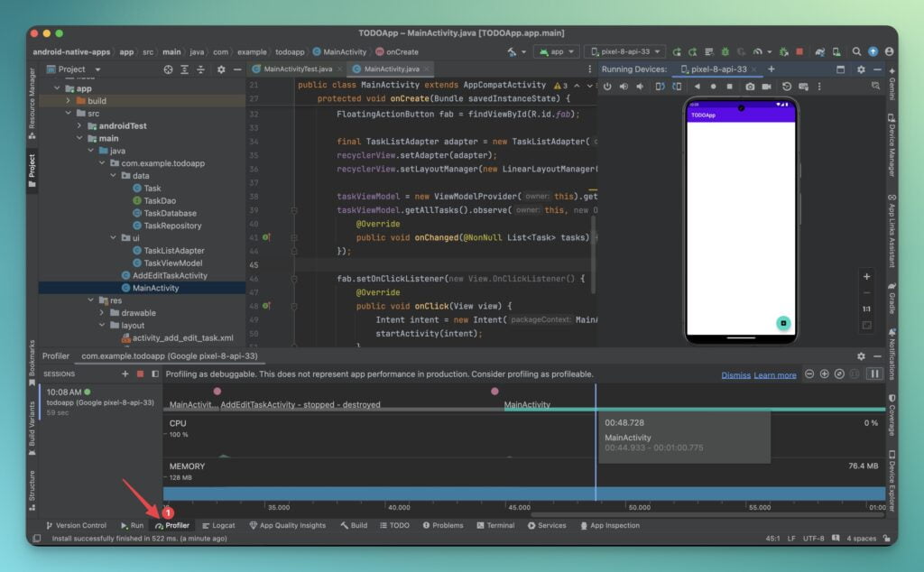
Task: Open the Problems tool window tab
Action: (x=442, y=525)
